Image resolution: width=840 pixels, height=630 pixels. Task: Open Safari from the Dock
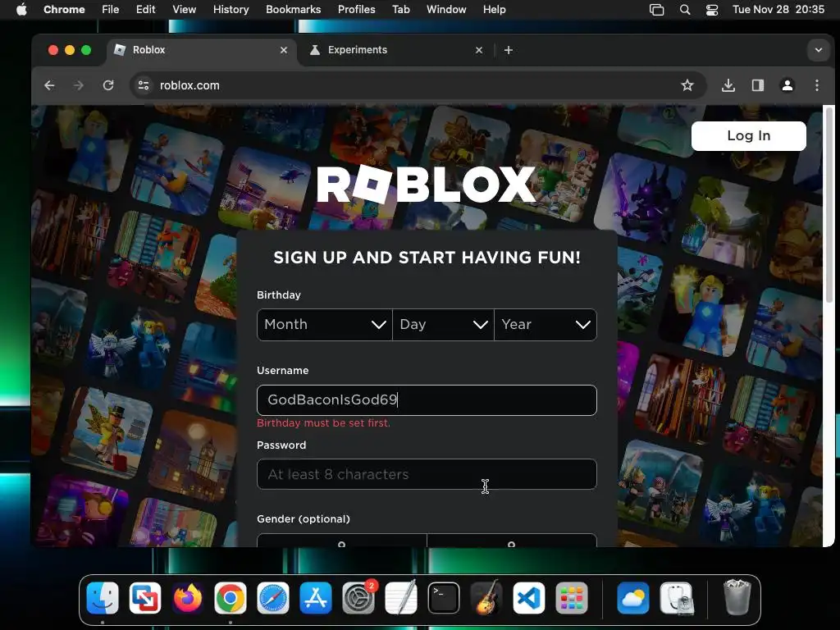[x=273, y=598]
